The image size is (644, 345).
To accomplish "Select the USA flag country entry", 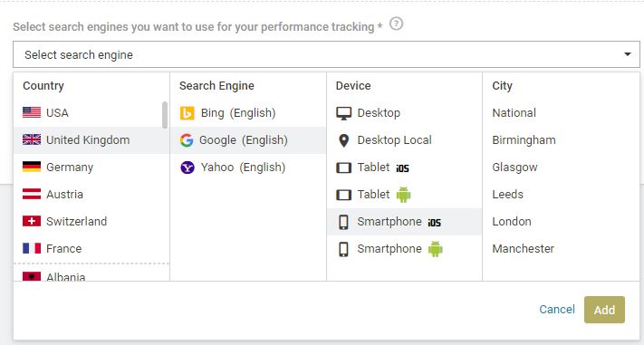I will (x=91, y=112).
